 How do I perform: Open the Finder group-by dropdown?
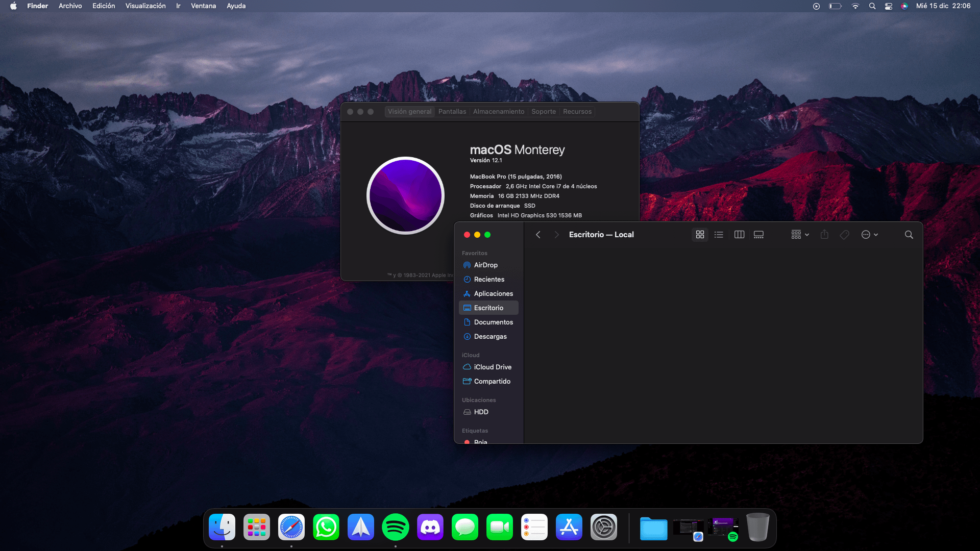click(x=800, y=235)
